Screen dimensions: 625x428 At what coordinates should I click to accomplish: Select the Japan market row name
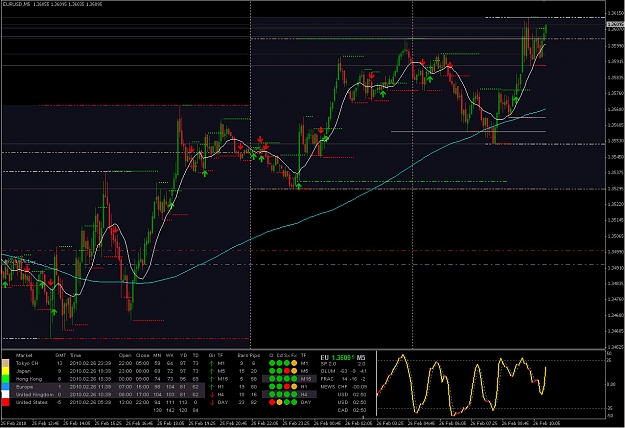click(23, 371)
